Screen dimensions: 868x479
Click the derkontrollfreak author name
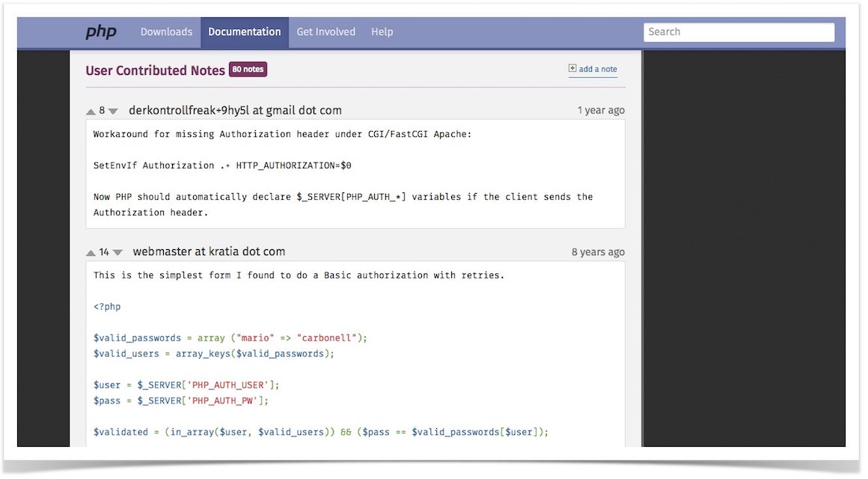click(x=235, y=110)
